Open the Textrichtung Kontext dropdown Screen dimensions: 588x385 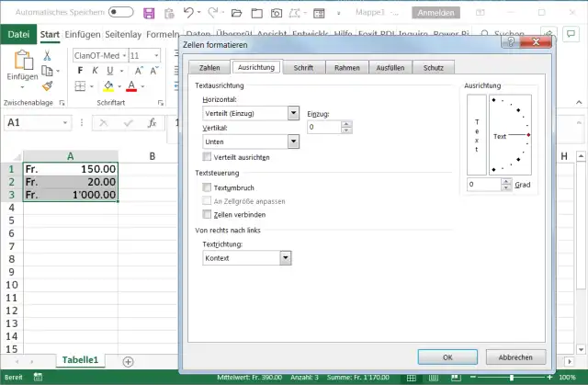coord(285,258)
